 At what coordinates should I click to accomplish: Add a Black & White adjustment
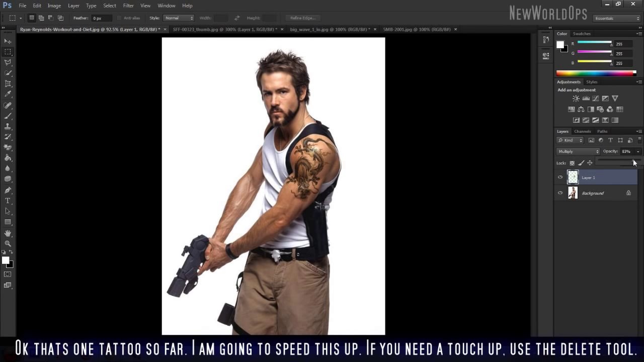(x=591, y=109)
